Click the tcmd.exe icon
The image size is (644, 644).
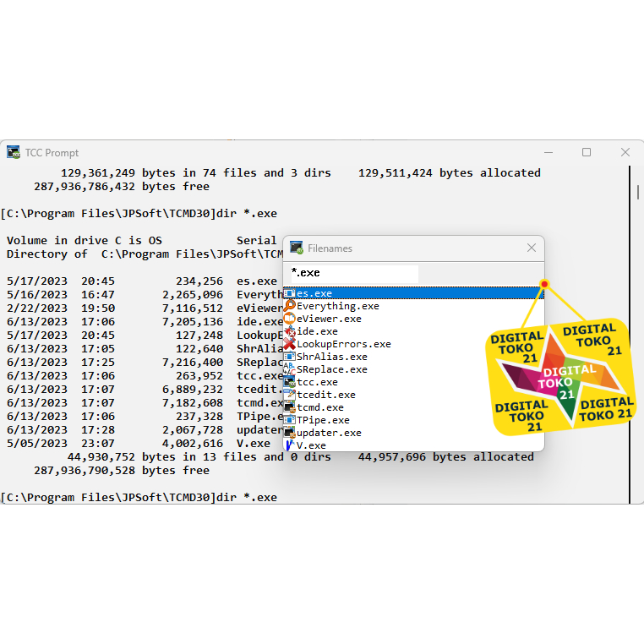click(x=290, y=407)
